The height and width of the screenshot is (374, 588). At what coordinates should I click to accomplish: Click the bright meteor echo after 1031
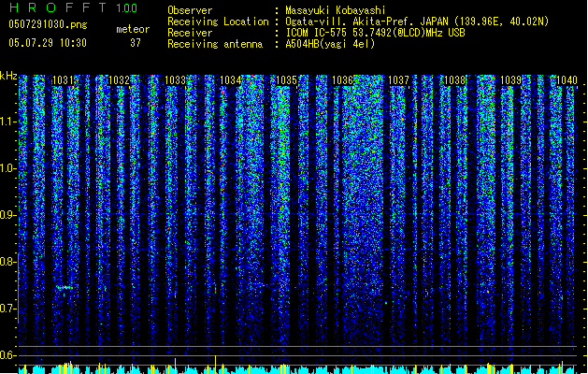coord(65,288)
